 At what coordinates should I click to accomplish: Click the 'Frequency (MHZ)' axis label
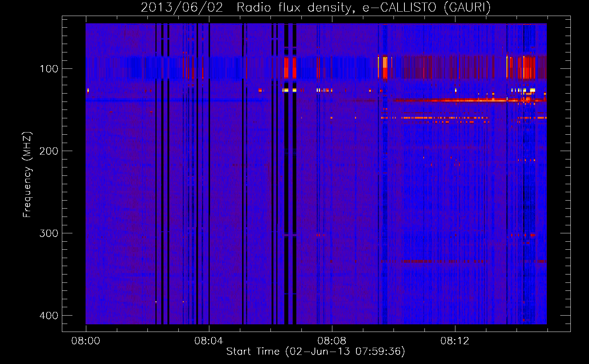pos(27,174)
